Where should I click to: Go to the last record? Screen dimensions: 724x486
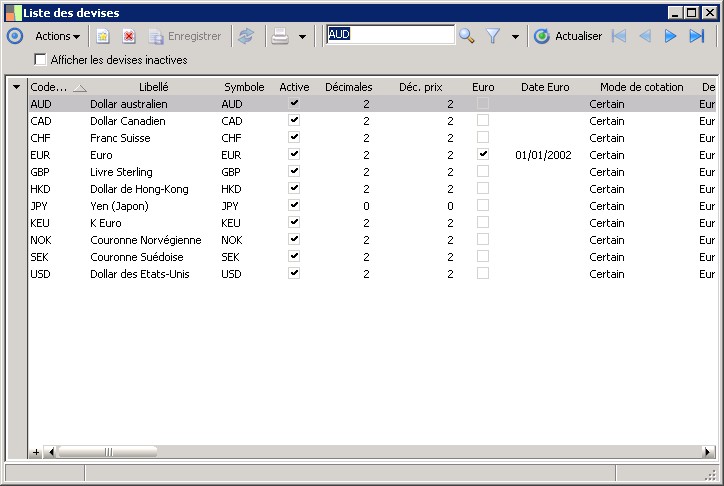(697, 36)
